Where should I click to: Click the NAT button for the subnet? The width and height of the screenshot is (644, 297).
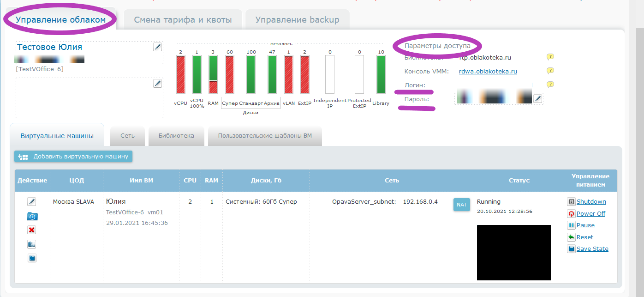pyautogui.click(x=461, y=204)
